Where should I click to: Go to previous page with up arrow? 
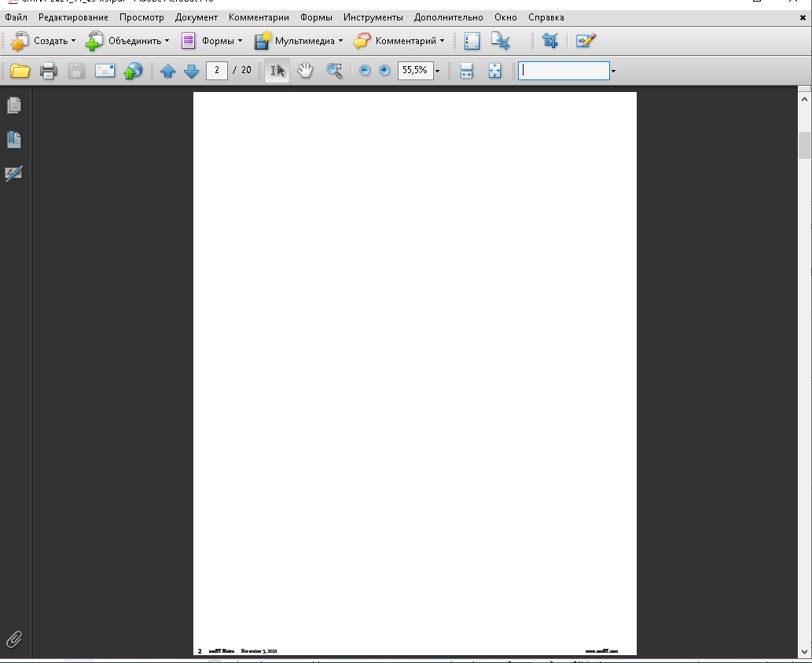pos(167,71)
